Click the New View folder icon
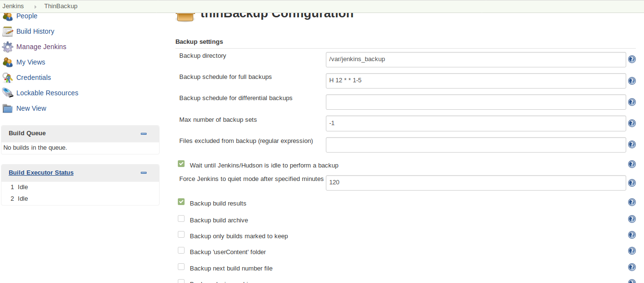 click(x=8, y=108)
